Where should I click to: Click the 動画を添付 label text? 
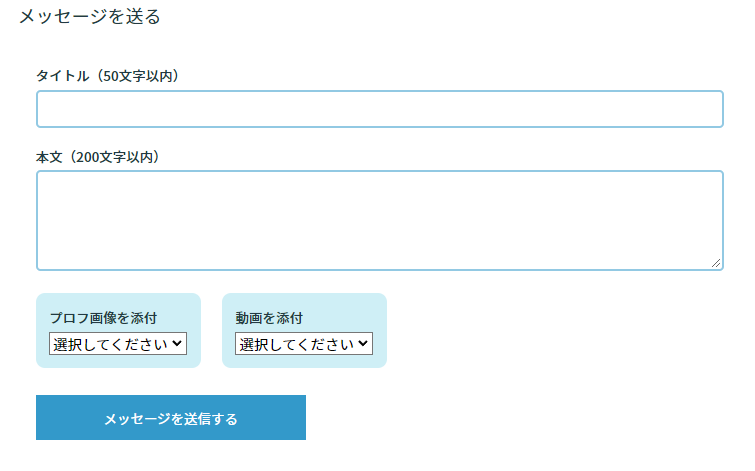point(269,318)
